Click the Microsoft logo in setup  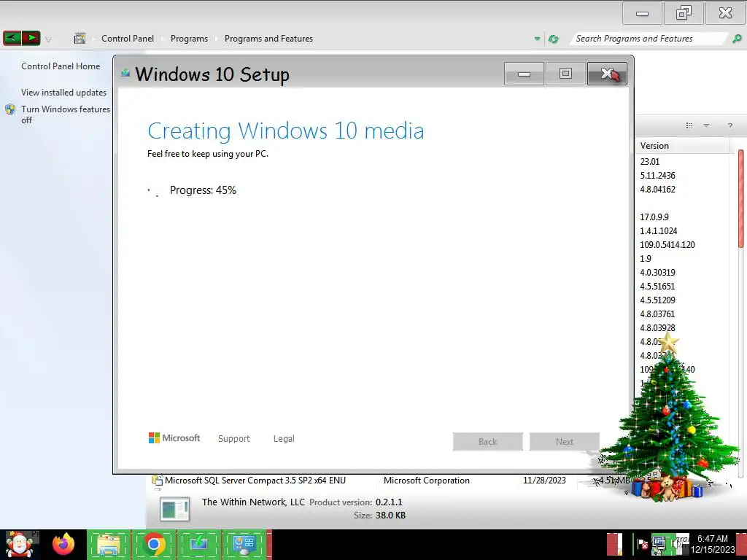click(174, 438)
